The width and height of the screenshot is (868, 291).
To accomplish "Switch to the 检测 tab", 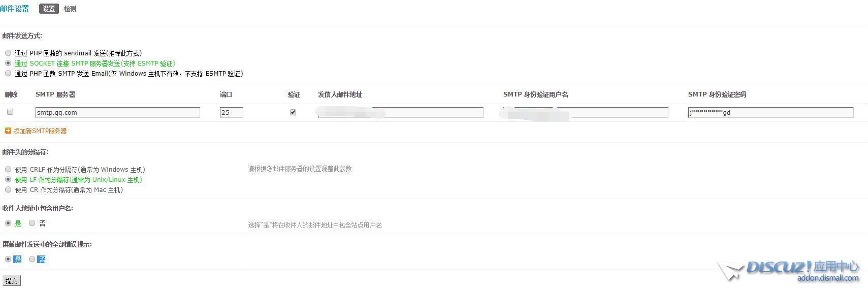I will coord(70,9).
